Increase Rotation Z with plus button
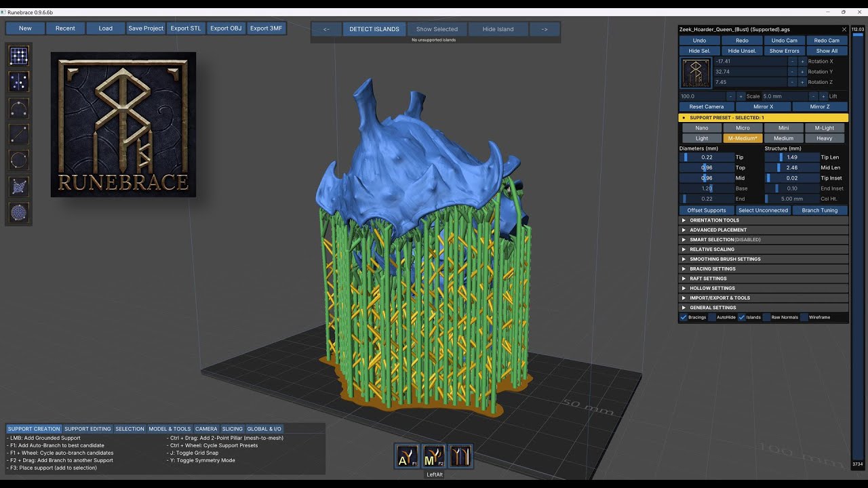868x488 pixels. [802, 82]
